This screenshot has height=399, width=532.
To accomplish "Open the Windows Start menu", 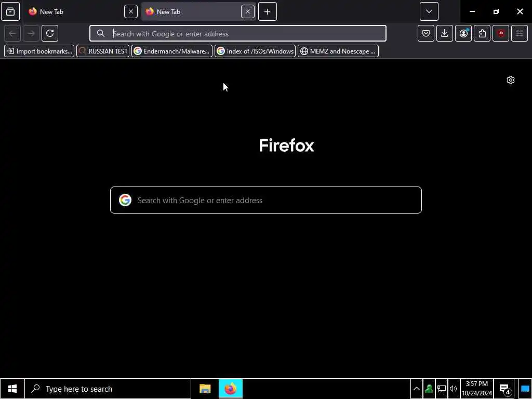I will click(12, 389).
